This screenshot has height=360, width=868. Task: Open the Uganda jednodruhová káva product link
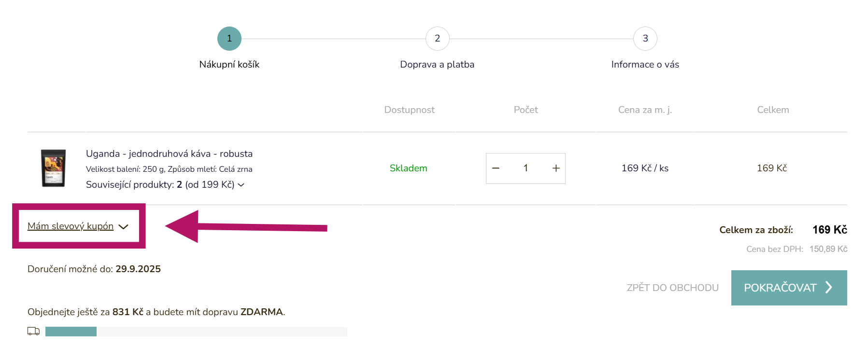click(x=169, y=153)
